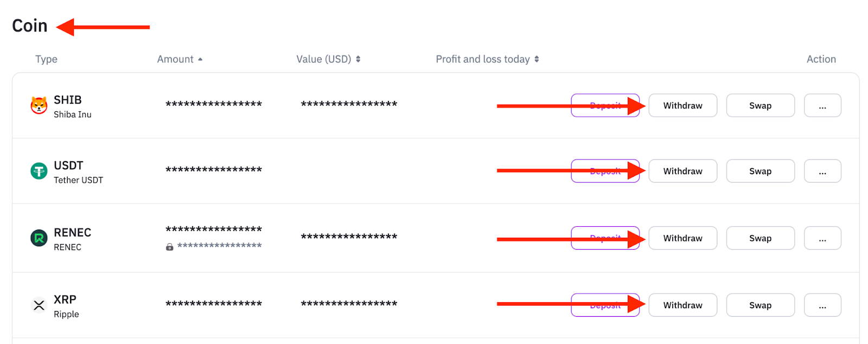Open more actions menu for USDT

[822, 171]
